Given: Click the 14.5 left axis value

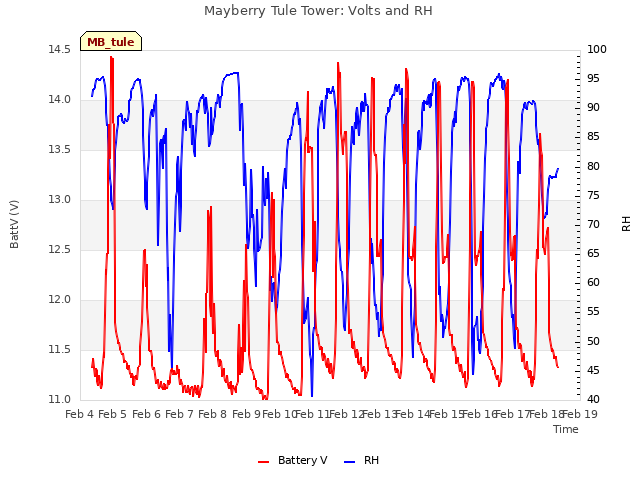Looking at the screenshot, I should pyautogui.click(x=59, y=49).
